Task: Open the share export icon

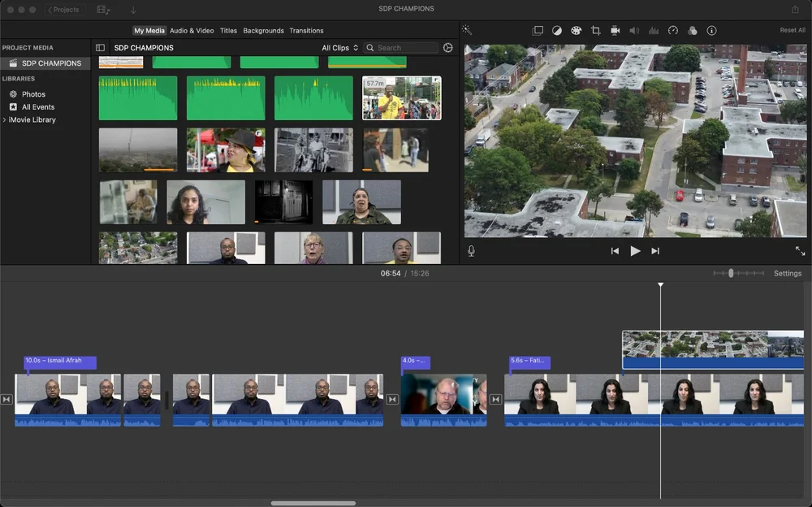Action: 795,9
